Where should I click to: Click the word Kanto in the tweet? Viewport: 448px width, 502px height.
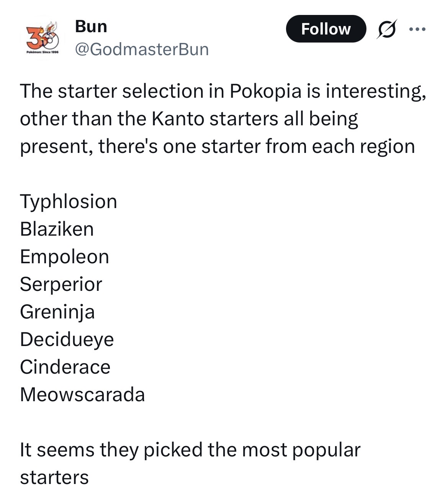pos(178,119)
